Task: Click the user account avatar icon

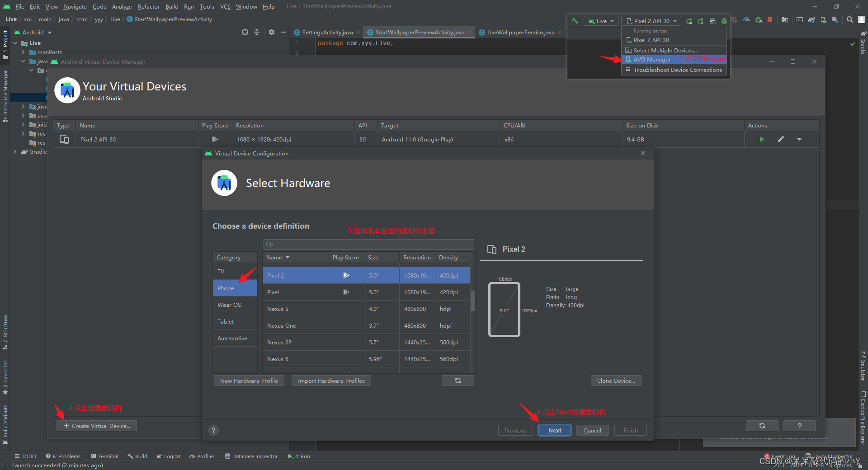Action: coord(862,19)
